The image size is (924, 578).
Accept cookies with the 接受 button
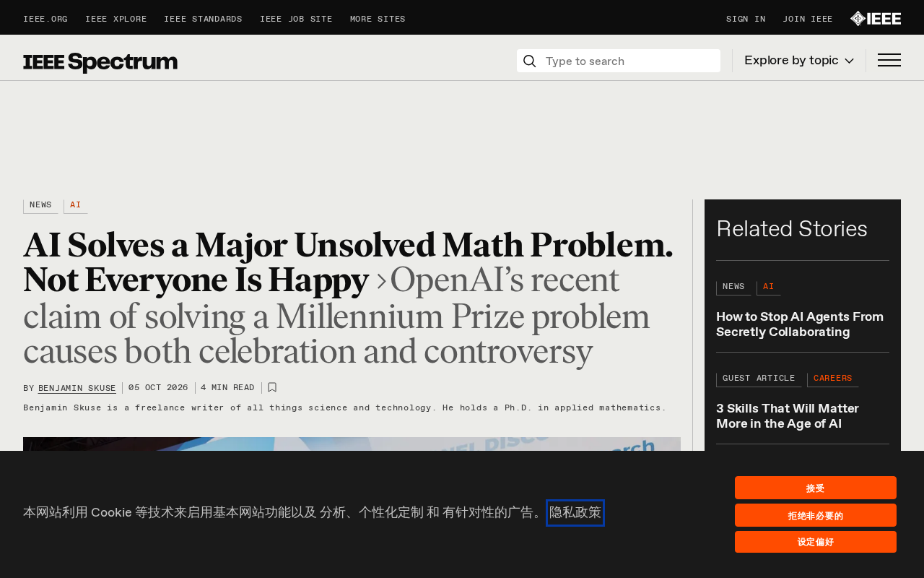tap(816, 488)
